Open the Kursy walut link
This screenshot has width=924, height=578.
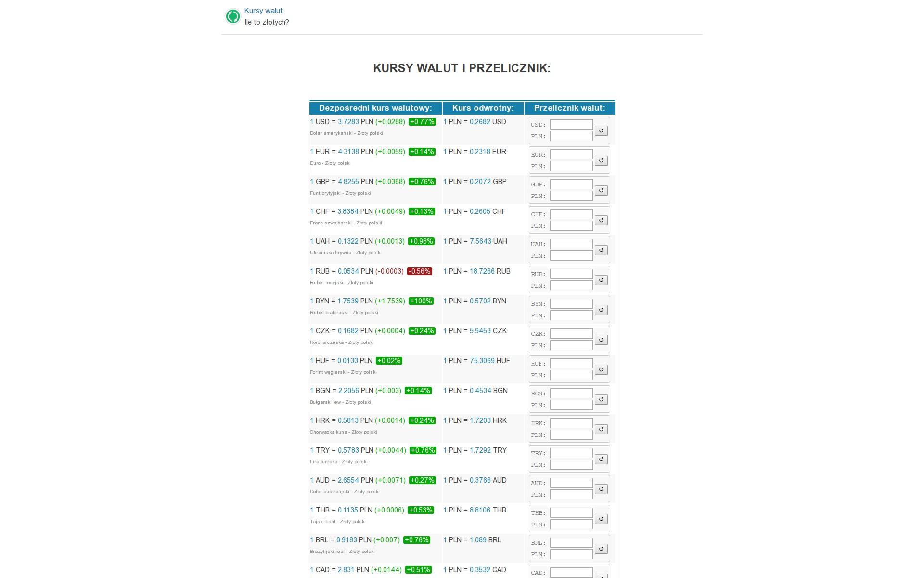263,11
